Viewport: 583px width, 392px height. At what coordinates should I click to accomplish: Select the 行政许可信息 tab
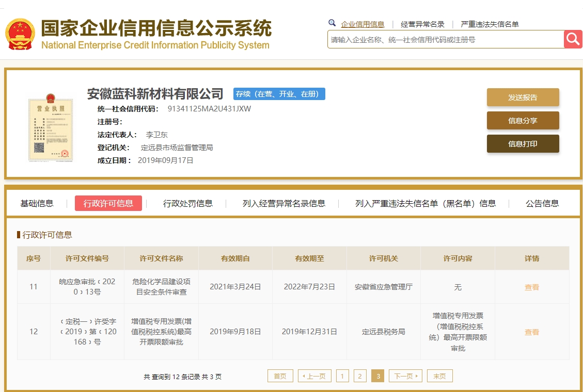coord(108,203)
